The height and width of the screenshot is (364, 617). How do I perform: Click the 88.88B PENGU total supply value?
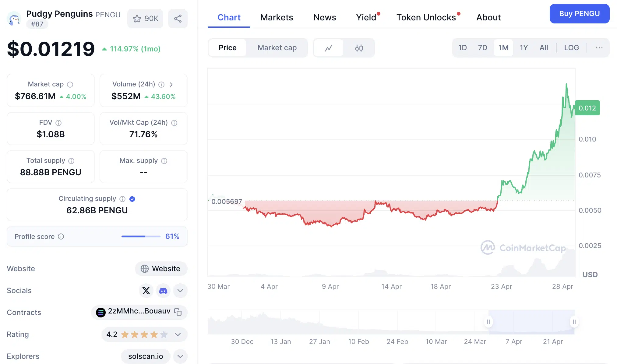[51, 172]
